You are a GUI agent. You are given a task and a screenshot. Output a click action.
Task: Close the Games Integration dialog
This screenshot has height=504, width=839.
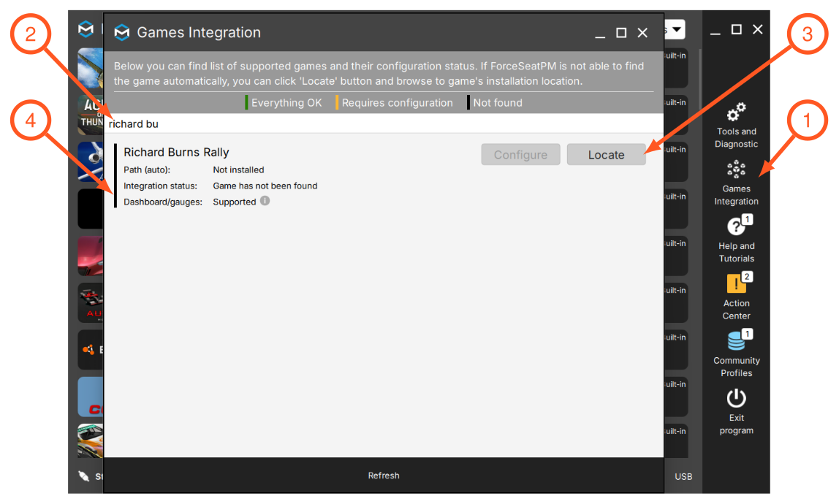coord(642,33)
